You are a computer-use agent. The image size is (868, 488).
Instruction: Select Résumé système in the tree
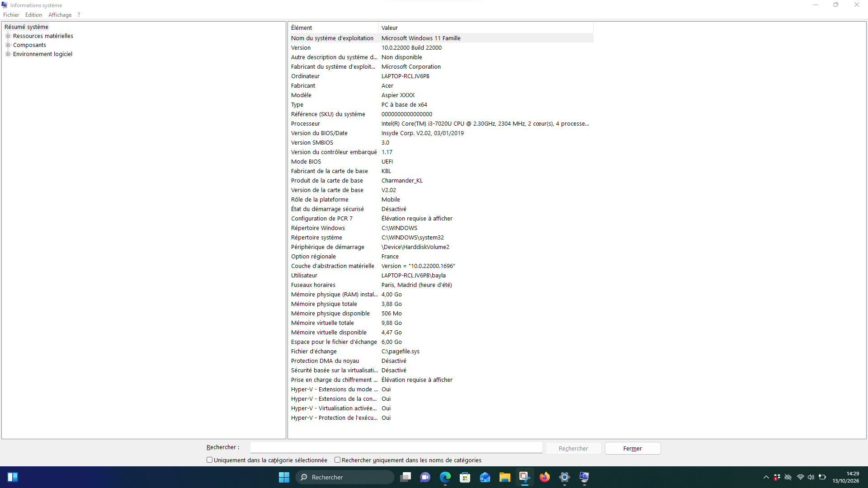(x=26, y=27)
